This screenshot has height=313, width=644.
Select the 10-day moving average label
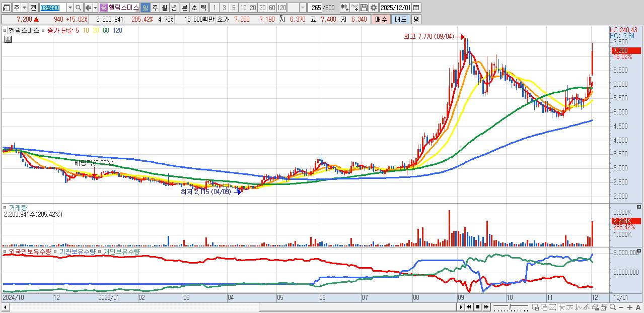(86, 30)
